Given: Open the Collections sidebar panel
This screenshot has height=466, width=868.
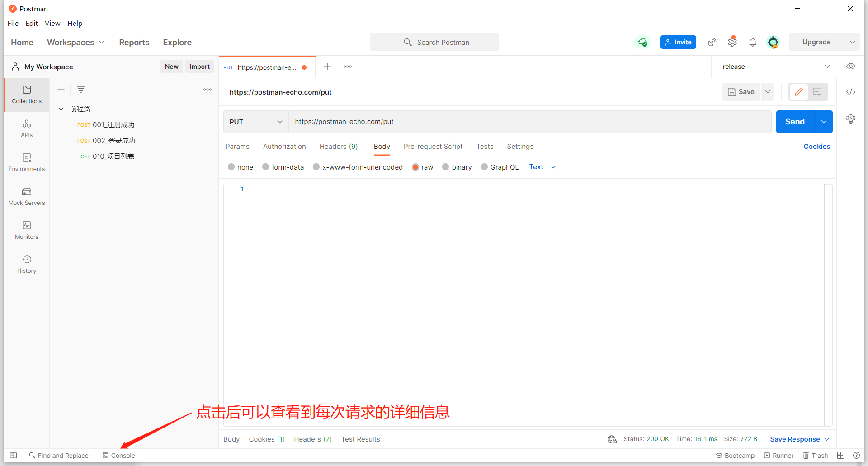Looking at the screenshot, I should 27,95.
